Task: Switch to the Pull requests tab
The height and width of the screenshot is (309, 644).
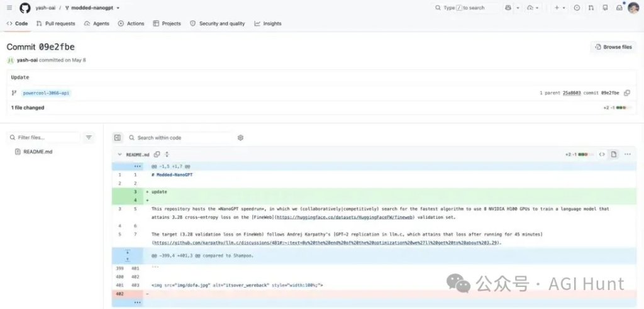Action: [x=56, y=23]
